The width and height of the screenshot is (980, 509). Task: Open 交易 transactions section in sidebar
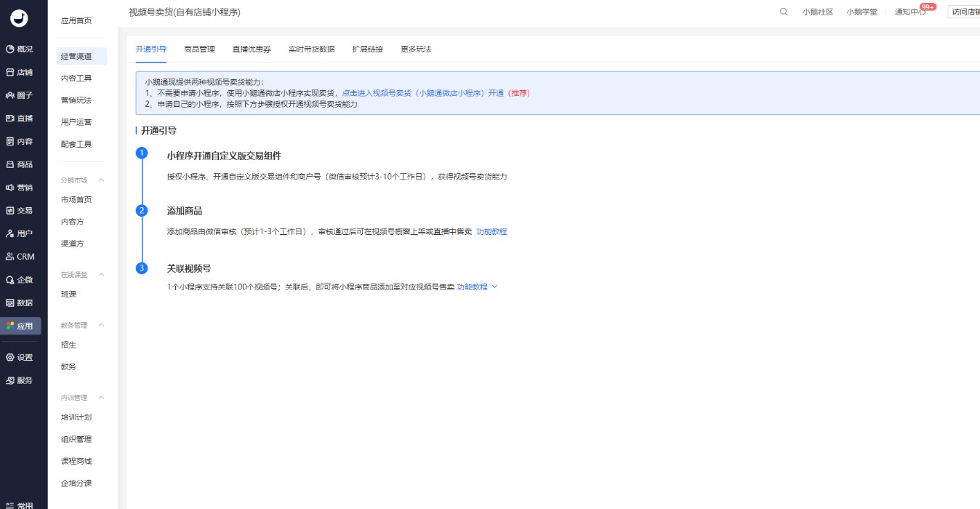click(20, 211)
